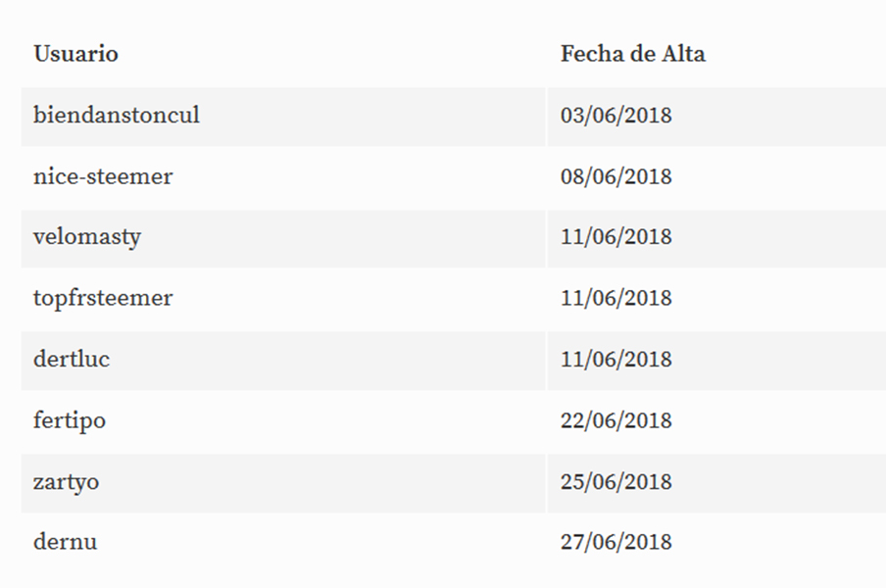Viewport: 886px width, 588px height.
Task: Click the Usuario column header
Action: (75, 54)
